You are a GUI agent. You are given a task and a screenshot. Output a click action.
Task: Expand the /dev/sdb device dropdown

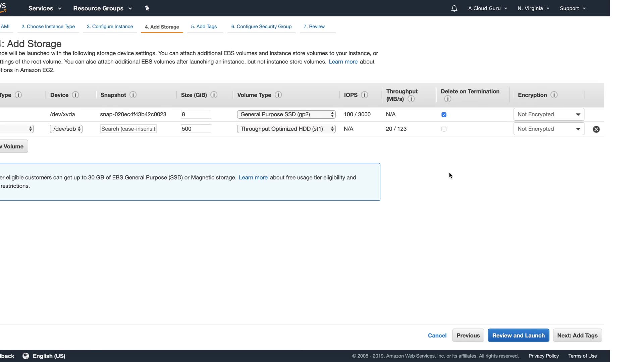66,129
